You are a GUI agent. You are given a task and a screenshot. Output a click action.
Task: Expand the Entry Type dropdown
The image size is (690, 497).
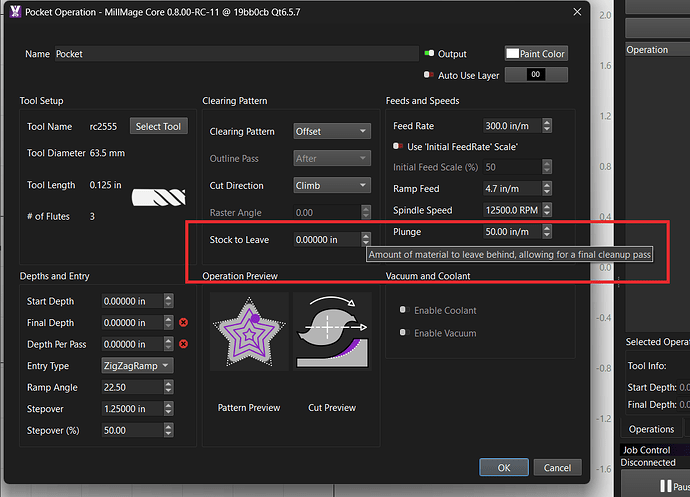point(137,366)
